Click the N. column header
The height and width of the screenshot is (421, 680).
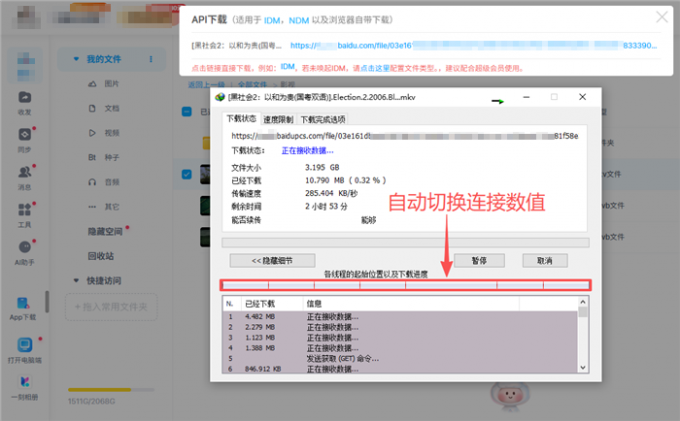pyautogui.click(x=231, y=304)
